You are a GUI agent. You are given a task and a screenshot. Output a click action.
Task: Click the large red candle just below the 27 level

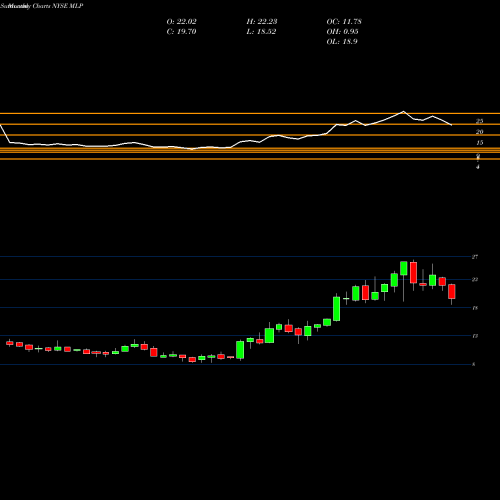(x=413, y=272)
